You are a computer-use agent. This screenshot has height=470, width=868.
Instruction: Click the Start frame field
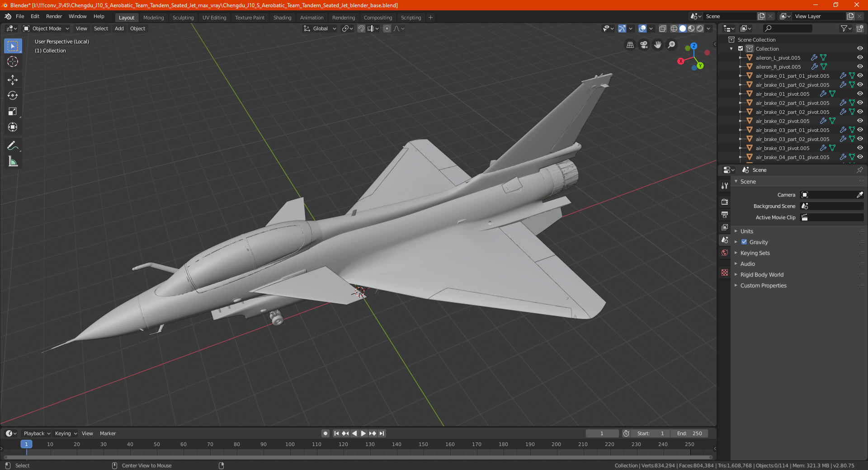coord(651,433)
